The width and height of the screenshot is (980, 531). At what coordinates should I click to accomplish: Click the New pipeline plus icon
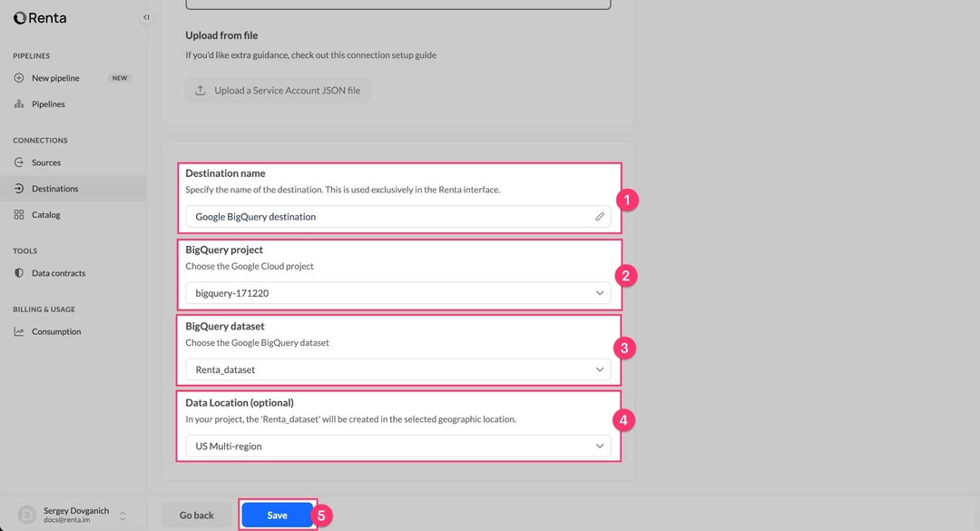pyautogui.click(x=19, y=77)
